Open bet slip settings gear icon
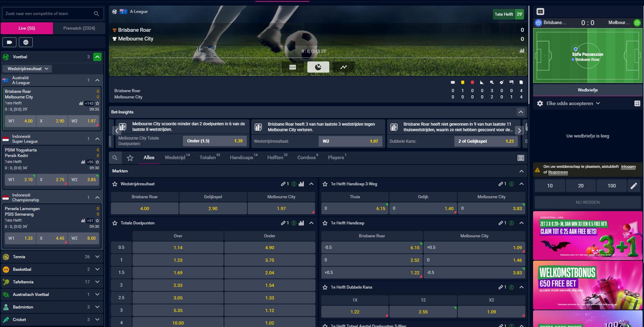Image resolution: width=644 pixels, height=327 pixels. coord(540,103)
